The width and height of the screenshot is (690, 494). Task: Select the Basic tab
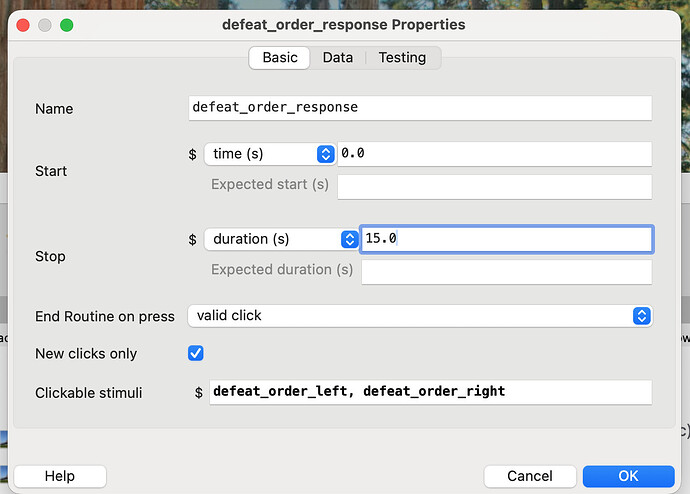point(280,58)
